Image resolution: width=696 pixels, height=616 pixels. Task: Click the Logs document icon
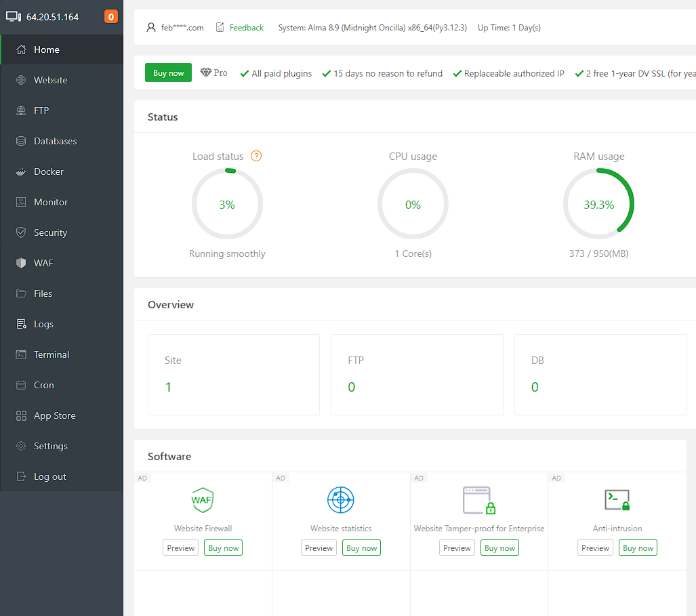(21, 325)
